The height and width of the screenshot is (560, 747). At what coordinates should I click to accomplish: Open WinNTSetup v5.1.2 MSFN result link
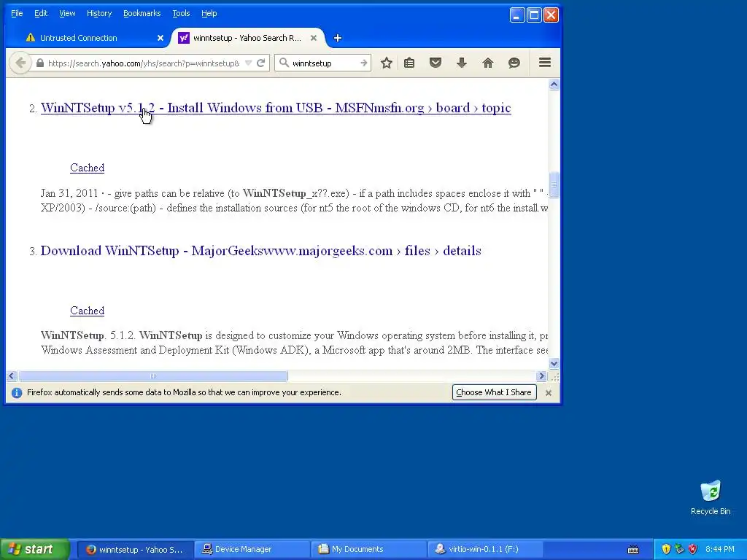click(x=276, y=108)
